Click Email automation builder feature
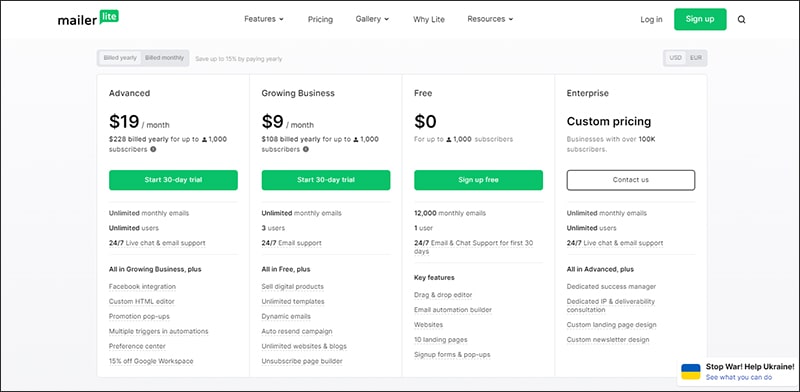 click(453, 310)
